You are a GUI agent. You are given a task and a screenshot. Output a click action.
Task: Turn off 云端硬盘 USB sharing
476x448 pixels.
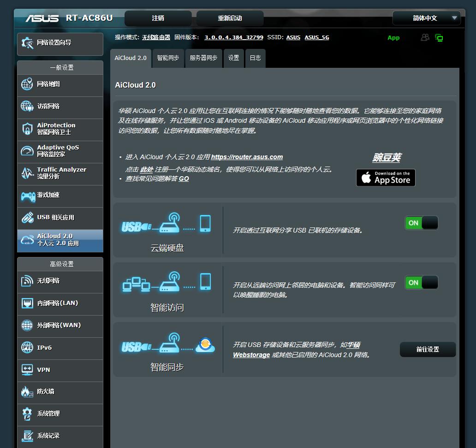pyautogui.click(x=421, y=223)
